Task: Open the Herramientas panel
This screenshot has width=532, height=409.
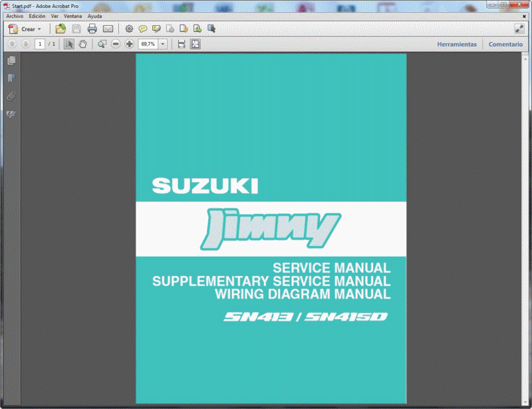Action: click(x=457, y=44)
